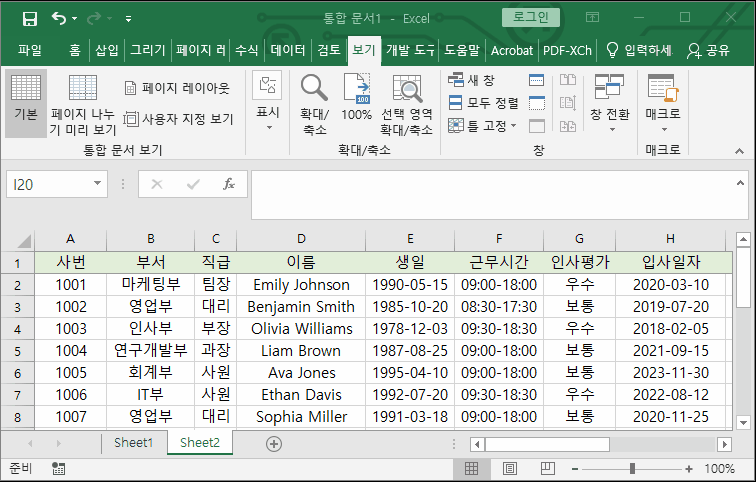Click the insert function fx icon
The image size is (756, 482).
pyautogui.click(x=229, y=184)
